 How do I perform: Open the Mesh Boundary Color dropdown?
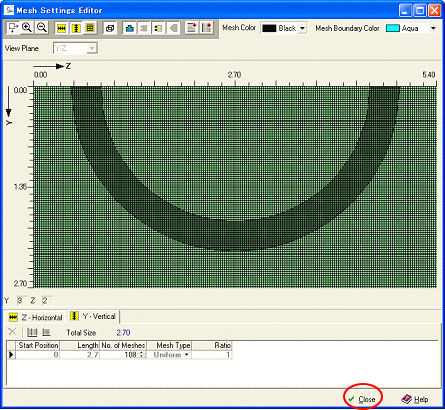(433, 28)
